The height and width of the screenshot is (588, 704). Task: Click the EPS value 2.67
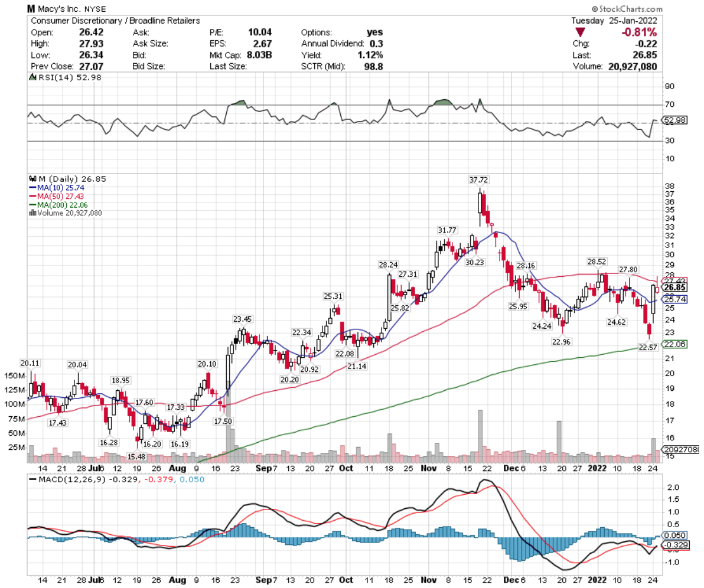[262, 44]
